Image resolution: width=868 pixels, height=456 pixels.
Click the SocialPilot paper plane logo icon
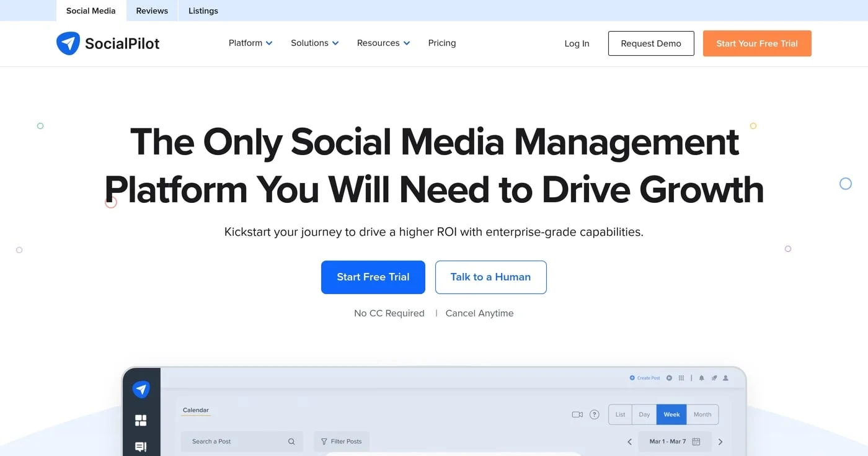click(x=68, y=43)
